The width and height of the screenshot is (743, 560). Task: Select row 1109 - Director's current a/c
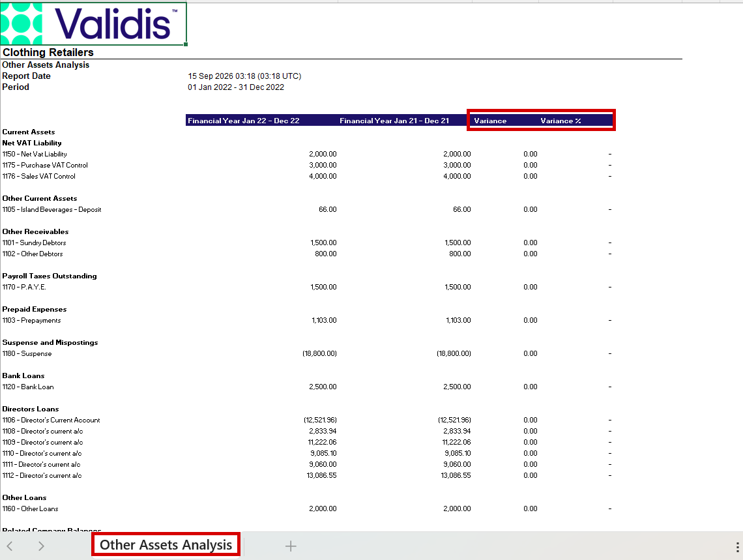42,442
